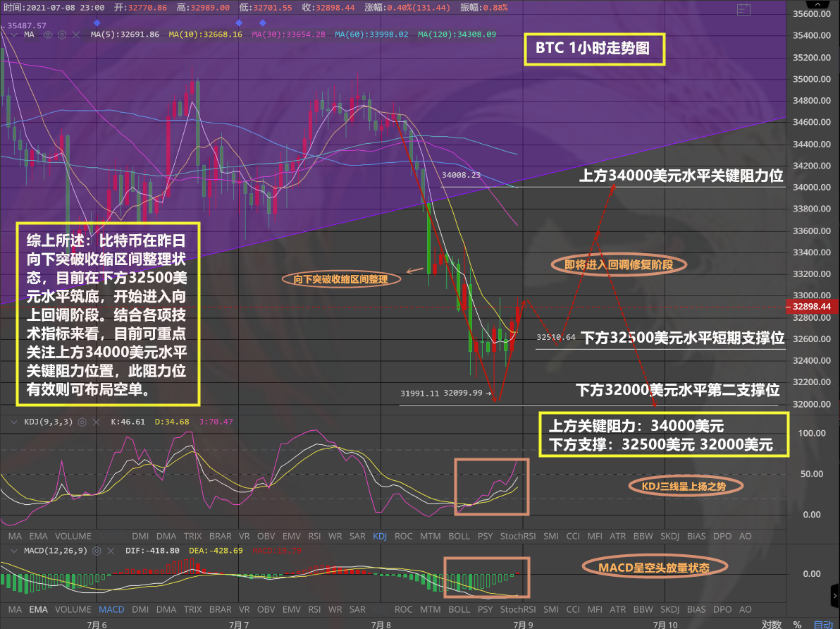
Task: Expand the side panel right-arrow handle
Action: [834, 595]
